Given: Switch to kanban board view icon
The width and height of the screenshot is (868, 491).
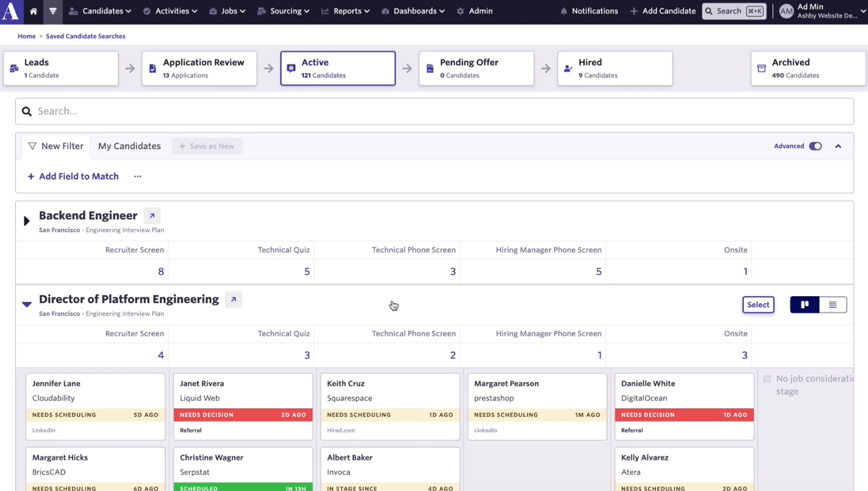Looking at the screenshot, I should point(804,305).
